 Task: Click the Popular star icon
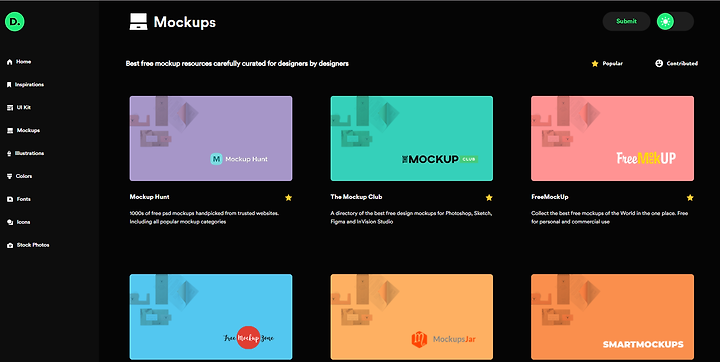595,63
